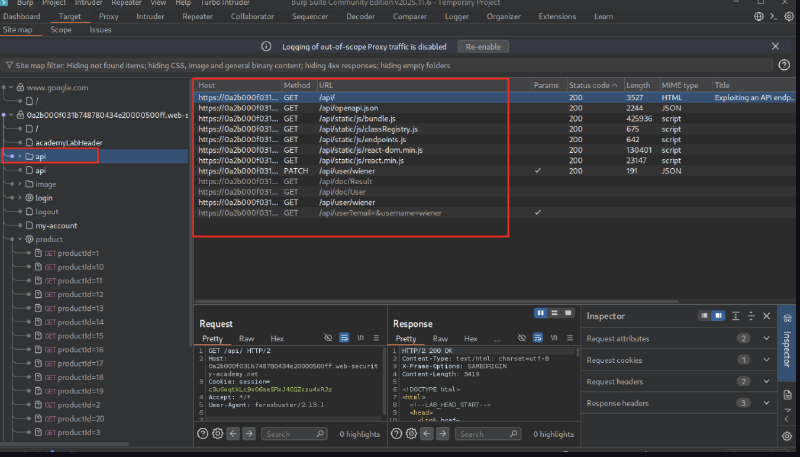
Task: Open the Intruder tab
Action: click(x=150, y=16)
